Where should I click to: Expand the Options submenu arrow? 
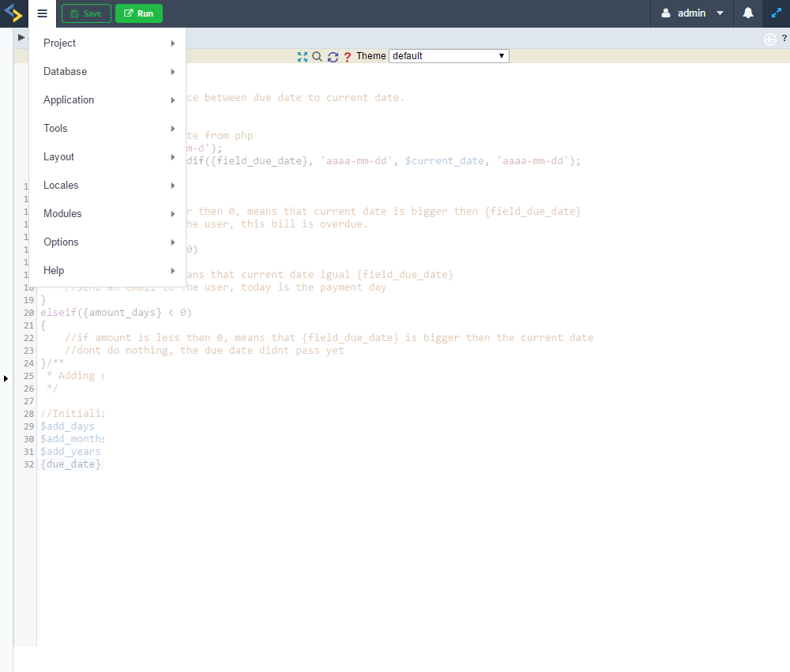tap(173, 242)
